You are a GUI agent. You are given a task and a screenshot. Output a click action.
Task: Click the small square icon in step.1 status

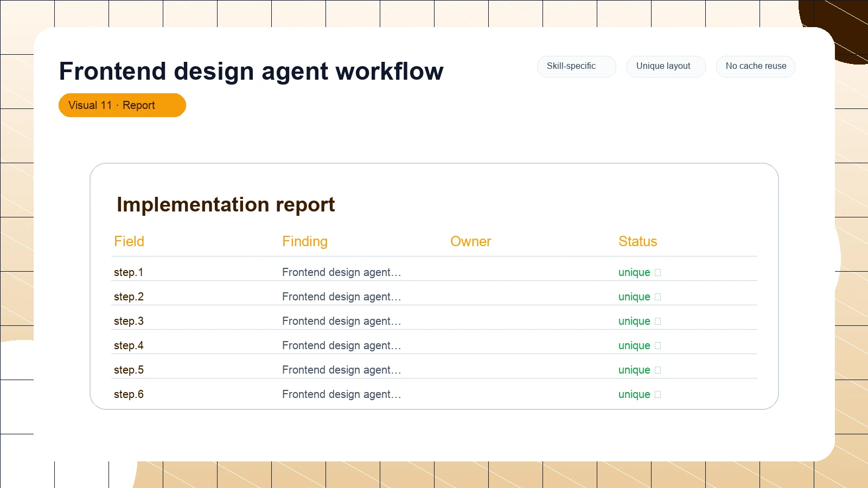click(658, 273)
